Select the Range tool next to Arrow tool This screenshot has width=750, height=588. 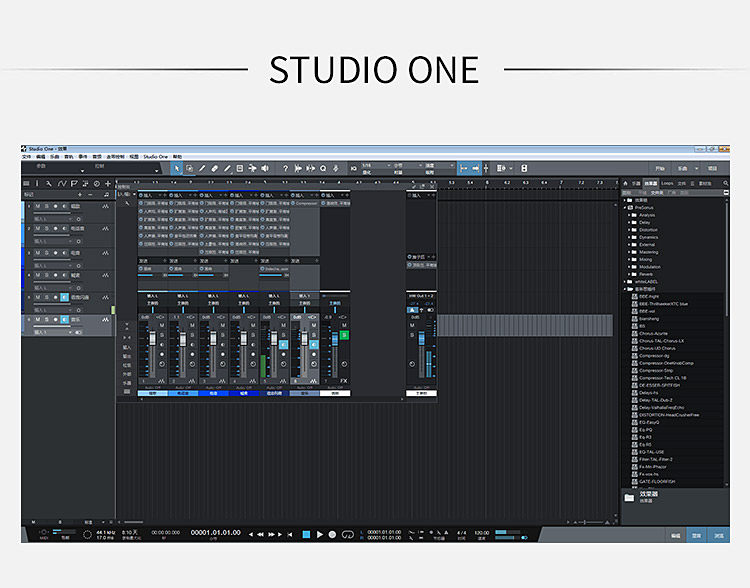point(189,168)
